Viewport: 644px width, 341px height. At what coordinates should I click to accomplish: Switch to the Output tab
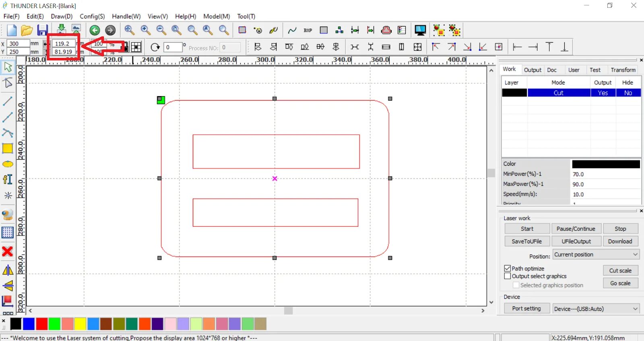coord(533,70)
